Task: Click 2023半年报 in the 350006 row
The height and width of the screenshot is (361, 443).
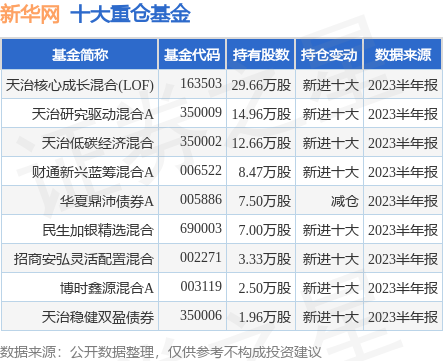Action: 403,317
